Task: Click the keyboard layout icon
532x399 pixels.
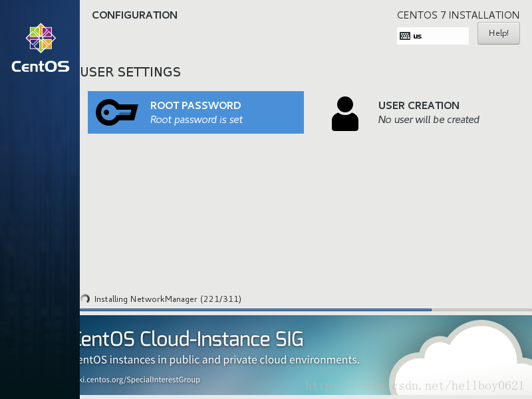Action: click(x=405, y=36)
